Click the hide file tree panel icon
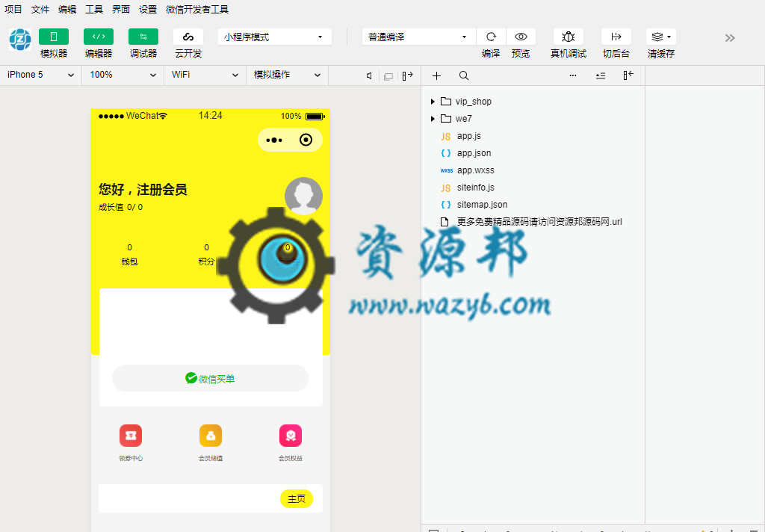765x532 pixels. pos(628,75)
